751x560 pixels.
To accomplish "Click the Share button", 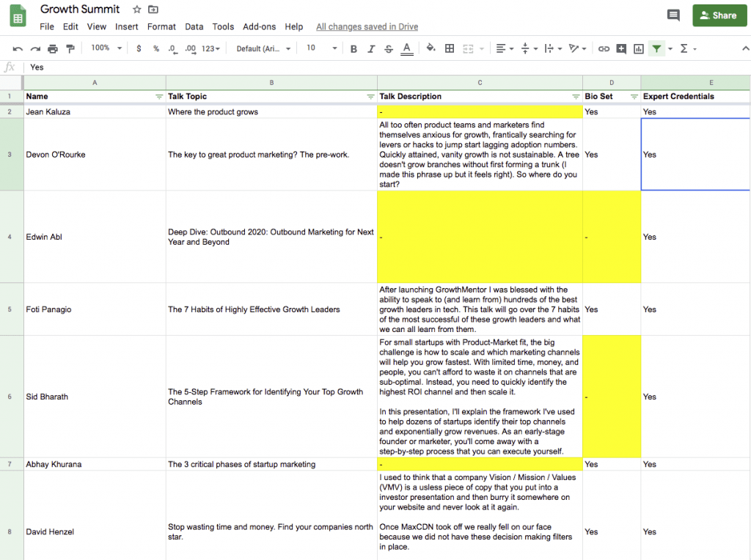I will pos(719,15).
